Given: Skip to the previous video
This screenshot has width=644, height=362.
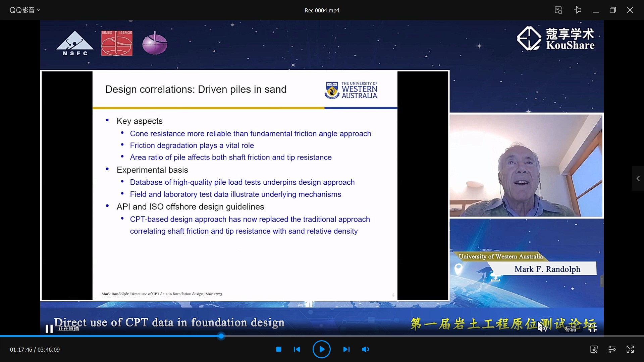Looking at the screenshot, I should tap(297, 349).
